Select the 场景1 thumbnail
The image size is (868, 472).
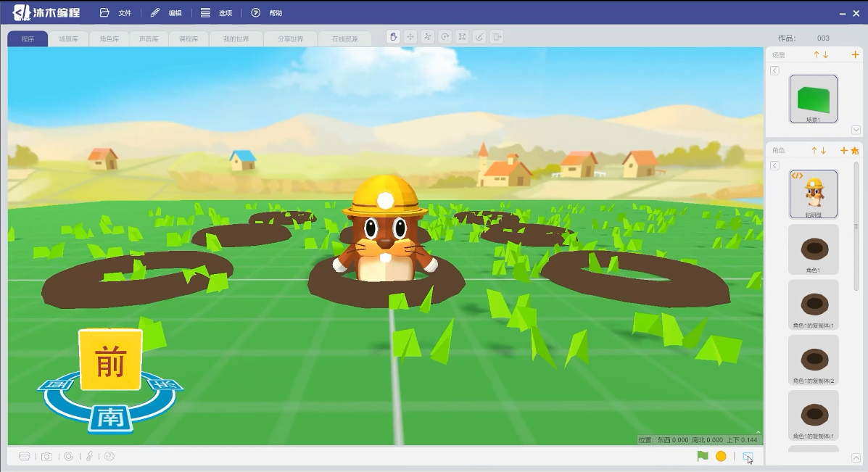pos(813,99)
